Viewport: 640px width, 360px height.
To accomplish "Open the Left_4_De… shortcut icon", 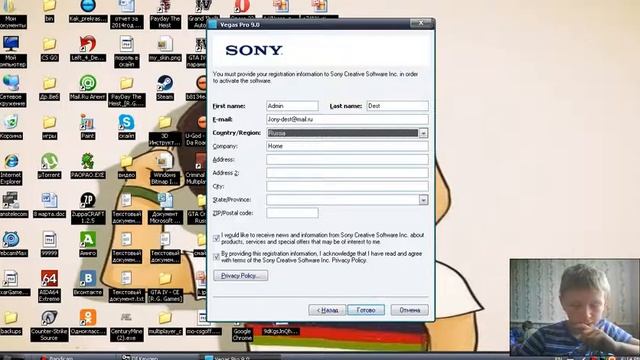I will (x=87, y=44).
